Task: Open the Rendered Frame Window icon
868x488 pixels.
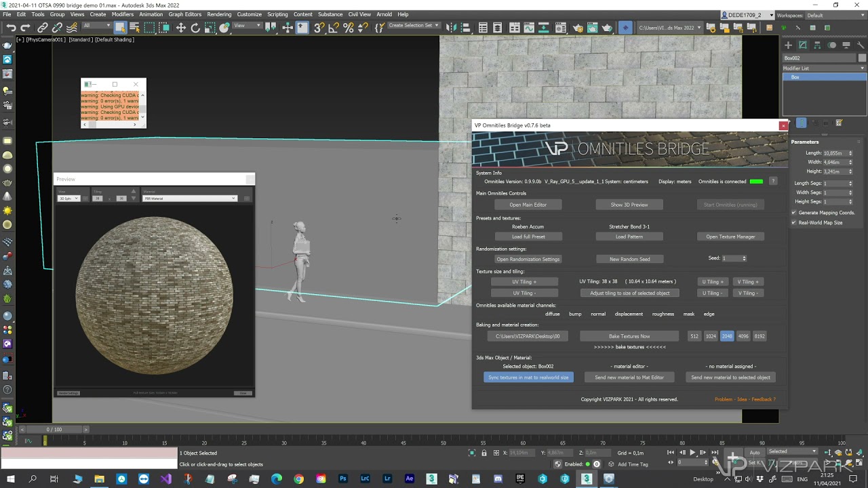Action: click(x=593, y=28)
